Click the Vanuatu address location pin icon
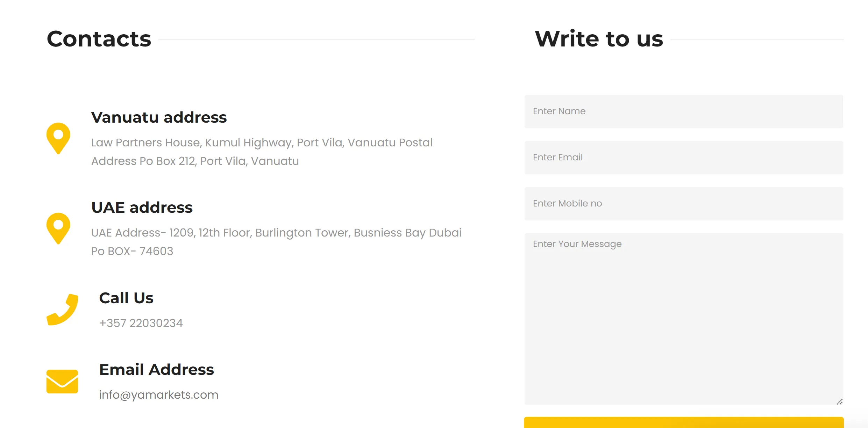 (58, 138)
